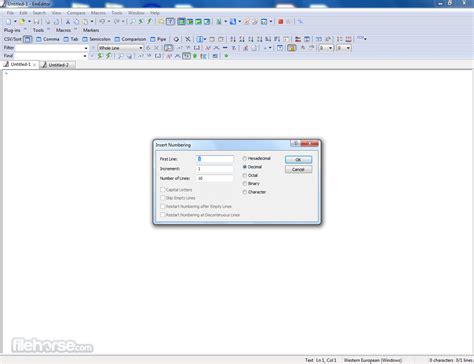The image size is (474, 364).
Task: Click the Find magnifier icon in main toolbar
Action: [x=132, y=21]
